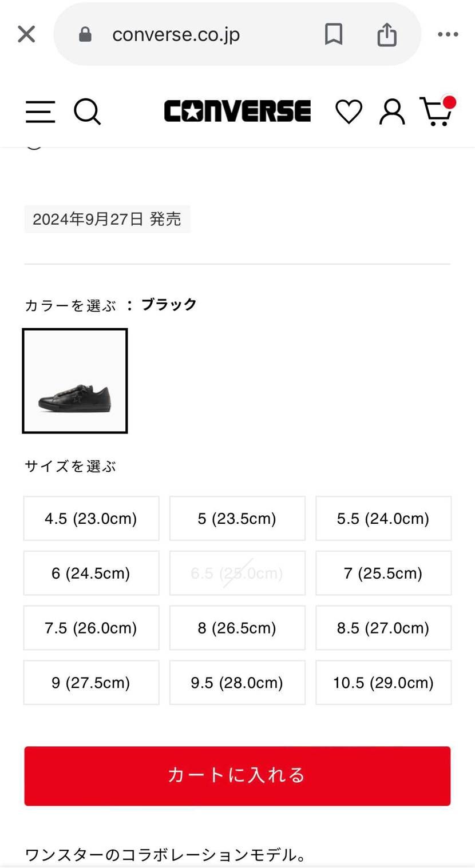Select the black shoe color thumbnail
Image resolution: width=475 pixels, height=868 pixels.
75,381
